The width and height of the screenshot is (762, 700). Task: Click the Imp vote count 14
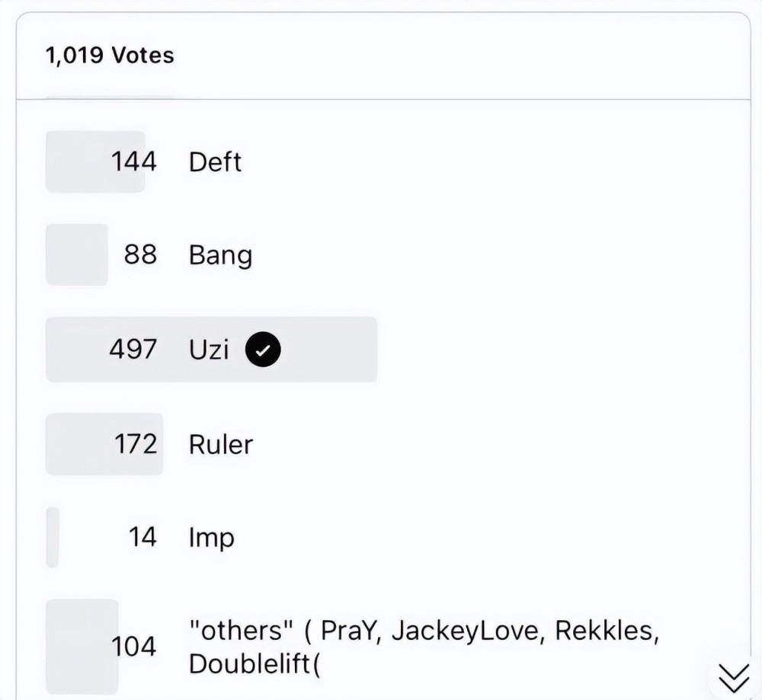point(142,538)
